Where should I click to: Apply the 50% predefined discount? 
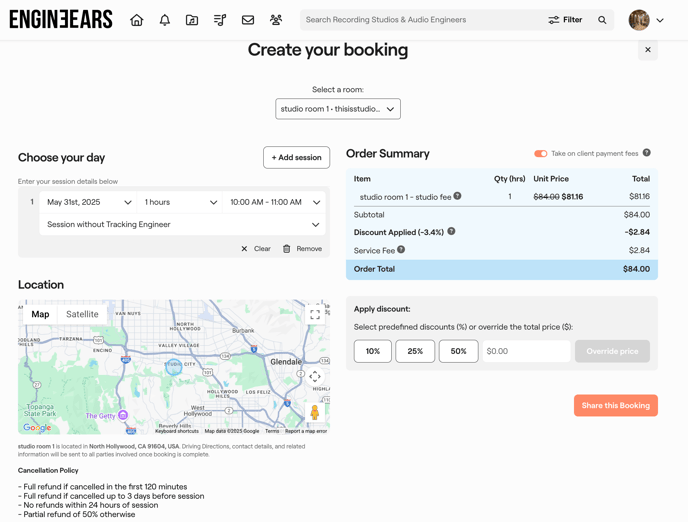tap(458, 352)
